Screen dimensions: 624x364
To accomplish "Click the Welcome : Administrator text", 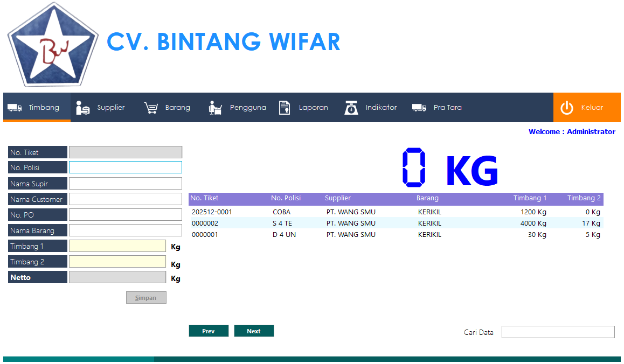I will (x=572, y=132).
